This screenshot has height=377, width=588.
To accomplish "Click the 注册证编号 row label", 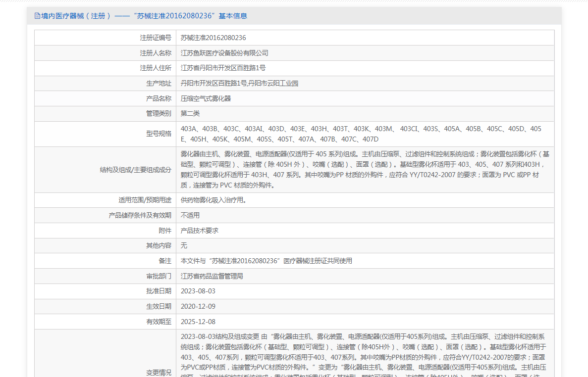I will (x=156, y=38).
